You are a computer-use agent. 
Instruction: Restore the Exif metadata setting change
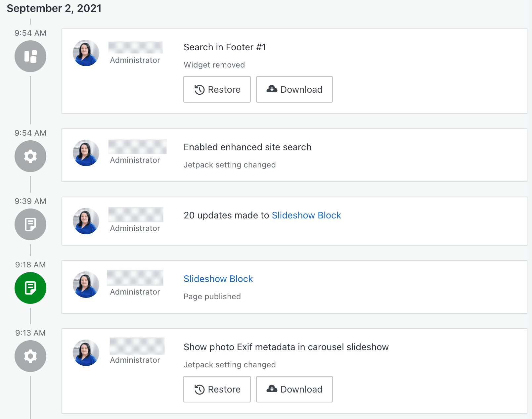[217, 389]
